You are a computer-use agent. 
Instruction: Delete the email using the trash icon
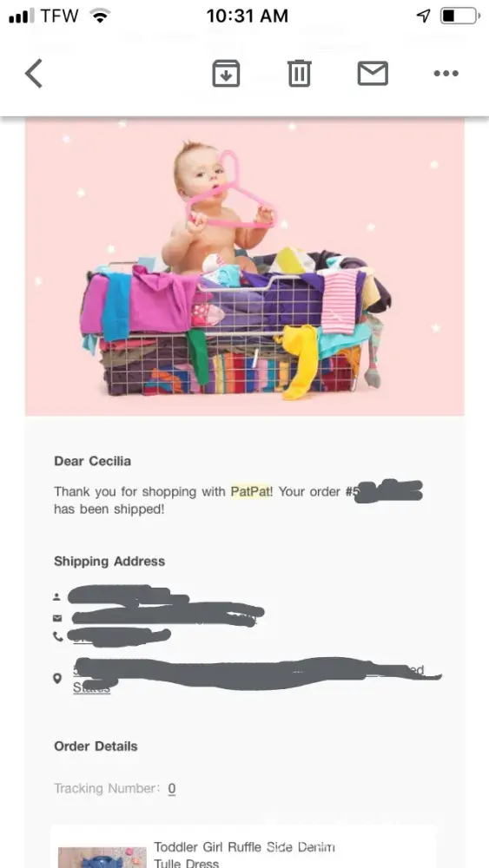click(x=300, y=74)
